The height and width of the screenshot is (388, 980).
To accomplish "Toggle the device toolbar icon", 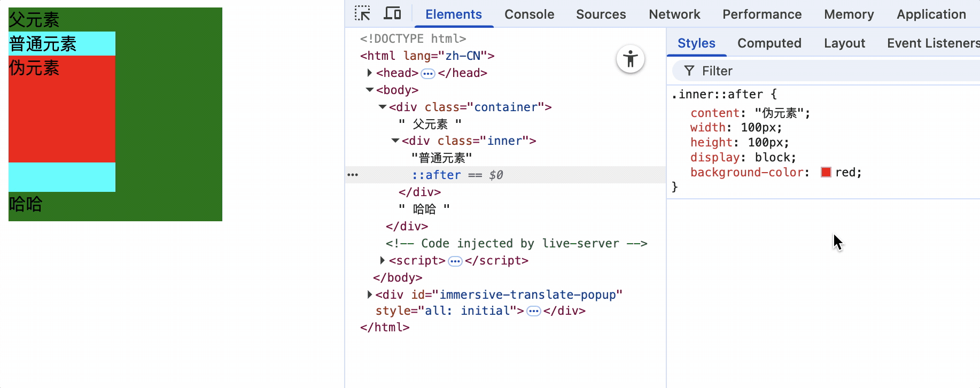I will pyautogui.click(x=393, y=13).
